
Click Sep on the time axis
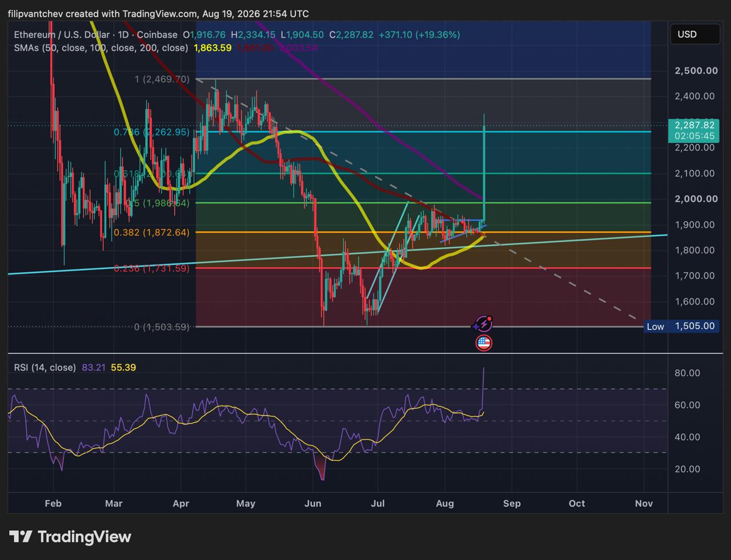coord(512,503)
